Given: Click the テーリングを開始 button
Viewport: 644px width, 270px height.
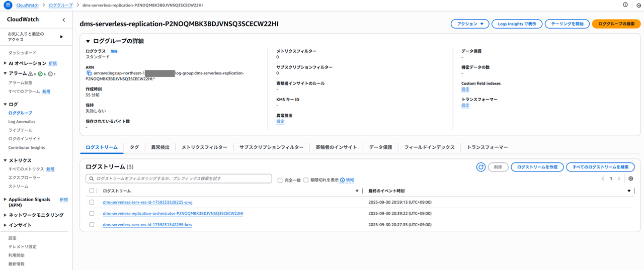Looking at the screenshot, I should point(567,24).
